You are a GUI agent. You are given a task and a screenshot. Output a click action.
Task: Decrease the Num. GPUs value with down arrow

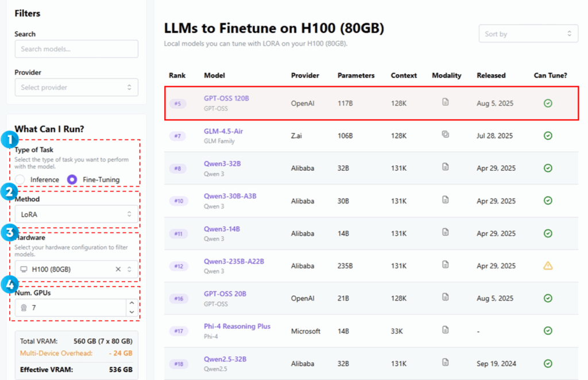point(132,312)
